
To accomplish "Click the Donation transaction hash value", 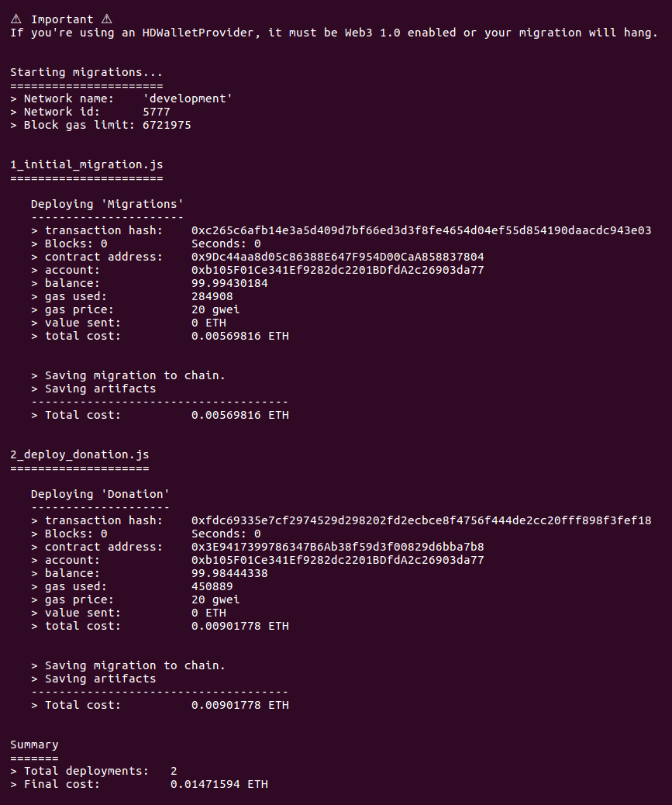I will (421, 520).
